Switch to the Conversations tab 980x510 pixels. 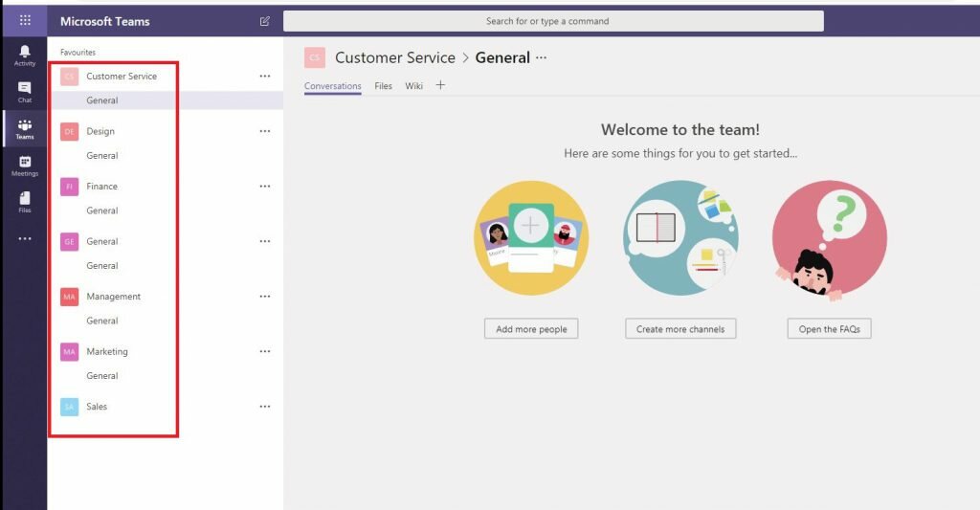[332, 86]
